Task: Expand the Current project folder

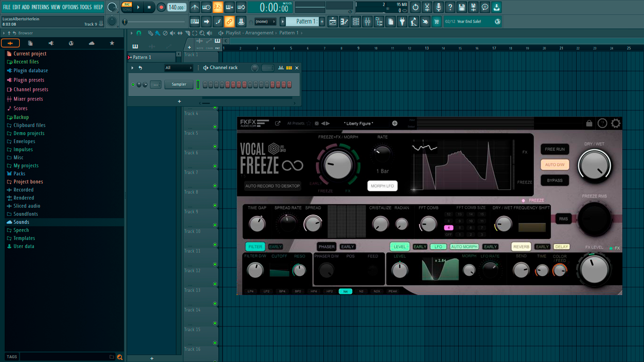Action: coord(30,54)
